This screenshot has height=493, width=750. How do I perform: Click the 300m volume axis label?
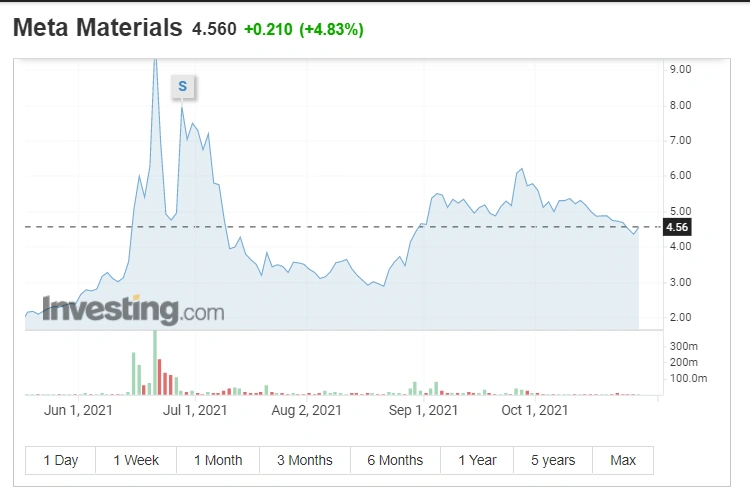(684, 346)
